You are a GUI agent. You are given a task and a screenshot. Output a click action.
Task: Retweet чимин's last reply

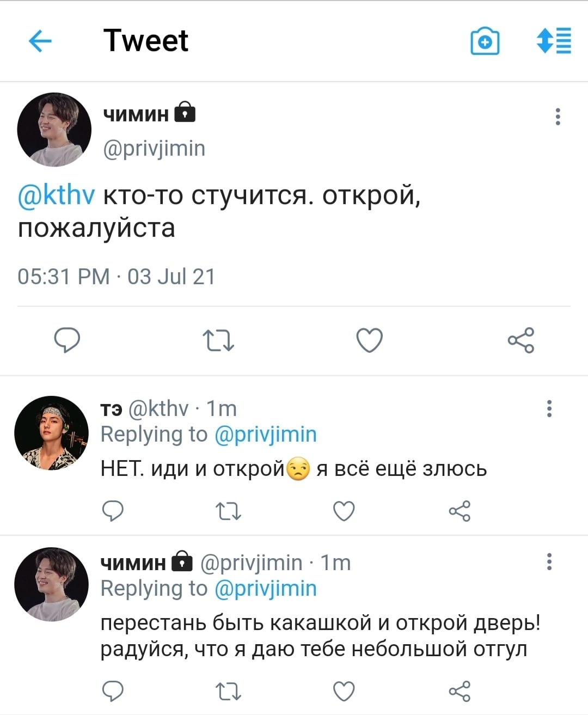[229, 692]
